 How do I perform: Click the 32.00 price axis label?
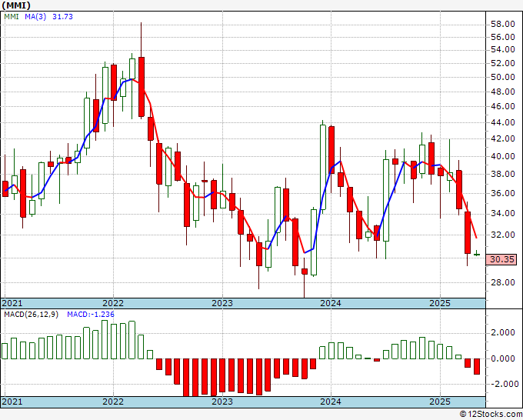pos(503,235)
